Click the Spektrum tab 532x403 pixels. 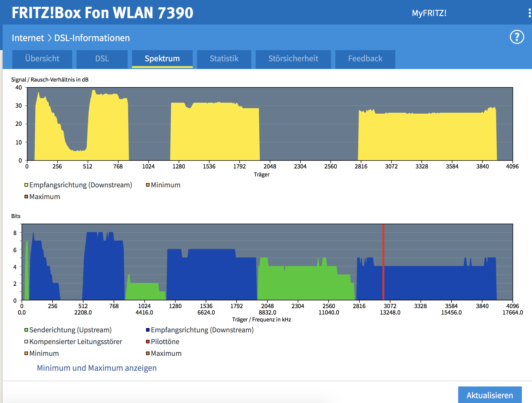[x=162, y=59]
